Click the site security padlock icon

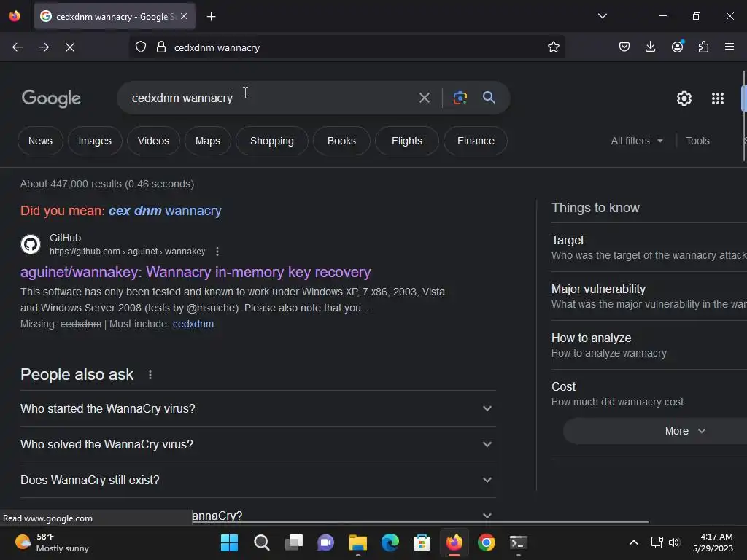pyautogui.click(x=161, y=47)
